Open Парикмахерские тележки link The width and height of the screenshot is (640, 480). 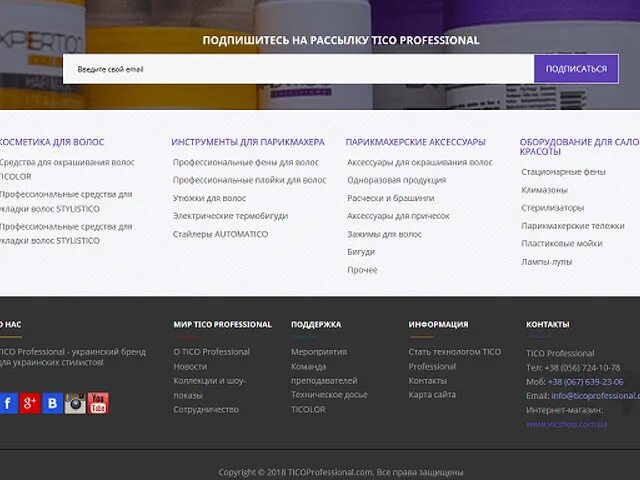573,226
